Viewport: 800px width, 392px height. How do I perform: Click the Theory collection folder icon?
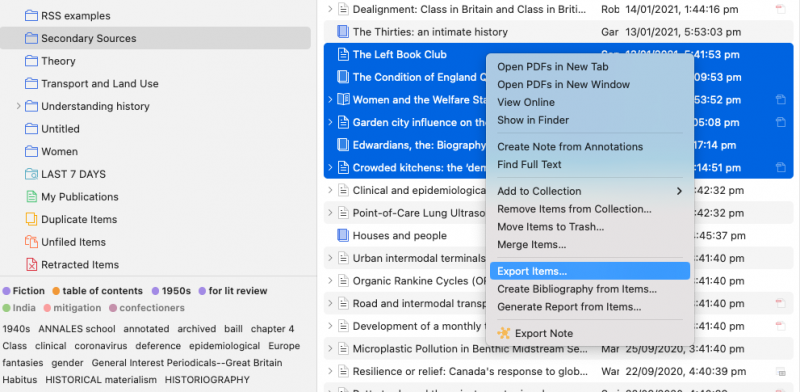[31, 61]
